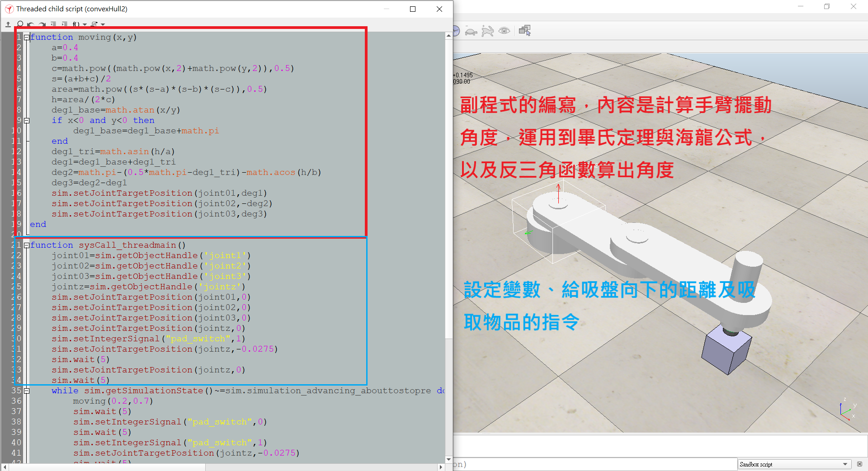Select the scene/page selector icon

pyautogui.click(x=525, y=30)
